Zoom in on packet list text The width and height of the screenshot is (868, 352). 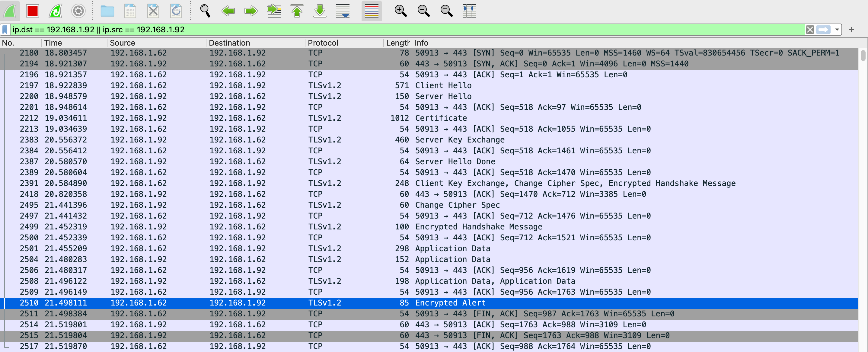400,11
